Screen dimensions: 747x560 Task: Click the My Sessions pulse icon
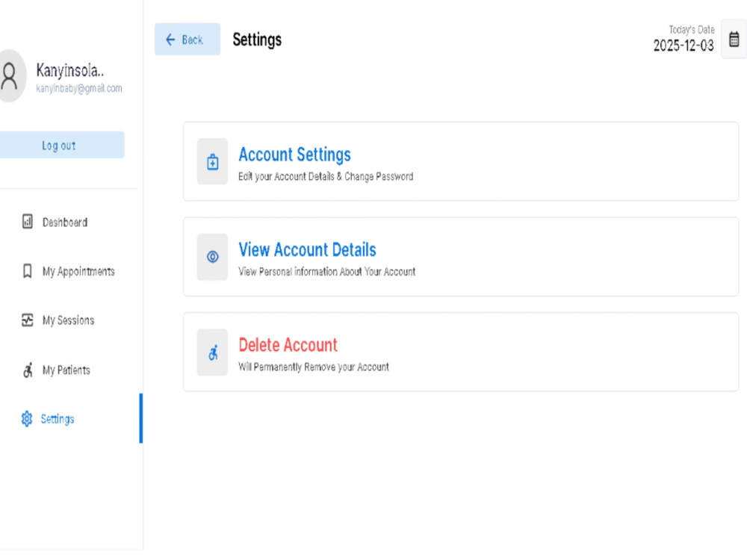(x=28, y=320)
